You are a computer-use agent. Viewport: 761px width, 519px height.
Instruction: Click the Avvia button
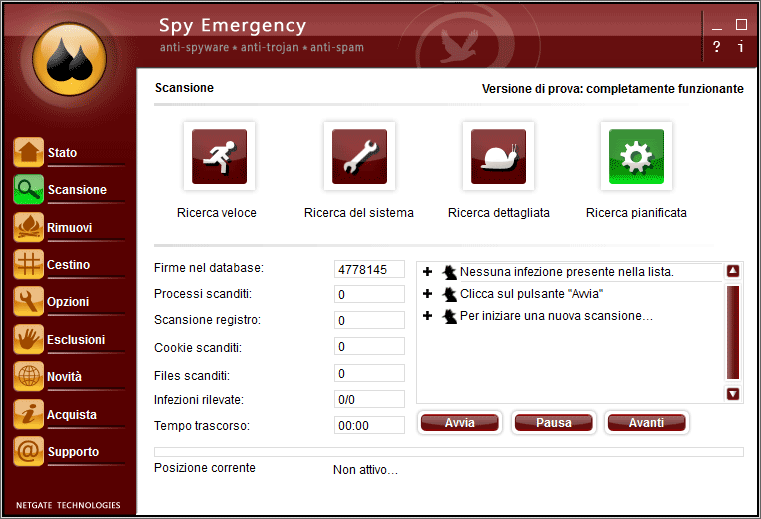[x=460, y=422]
